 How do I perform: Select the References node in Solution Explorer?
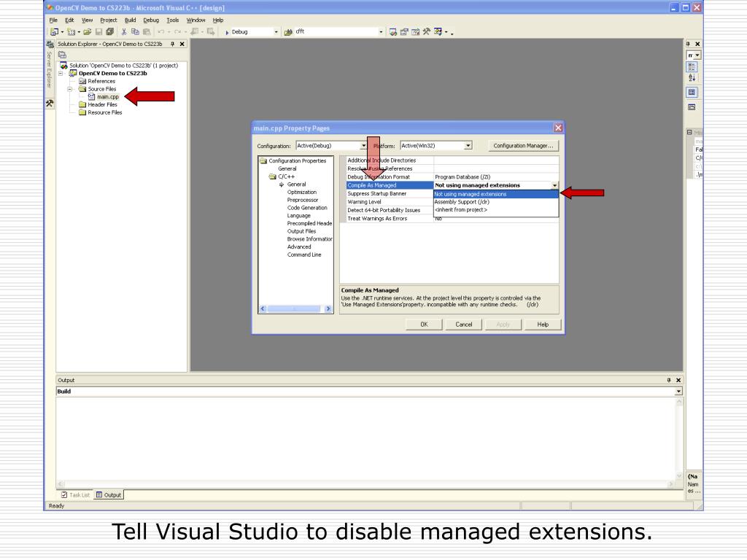tap(101, 82)
